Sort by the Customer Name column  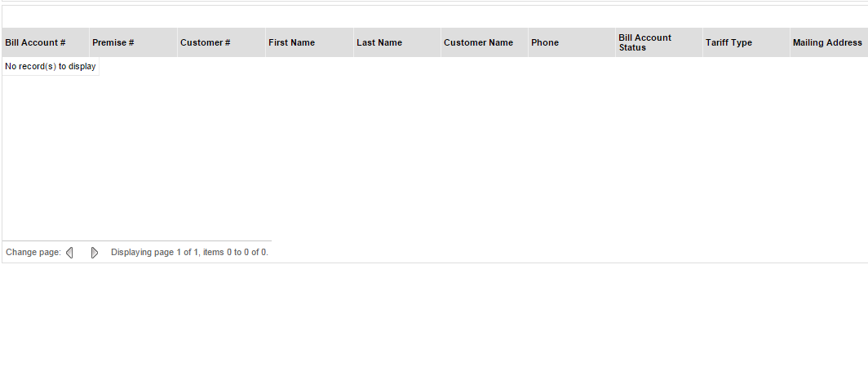478,42
